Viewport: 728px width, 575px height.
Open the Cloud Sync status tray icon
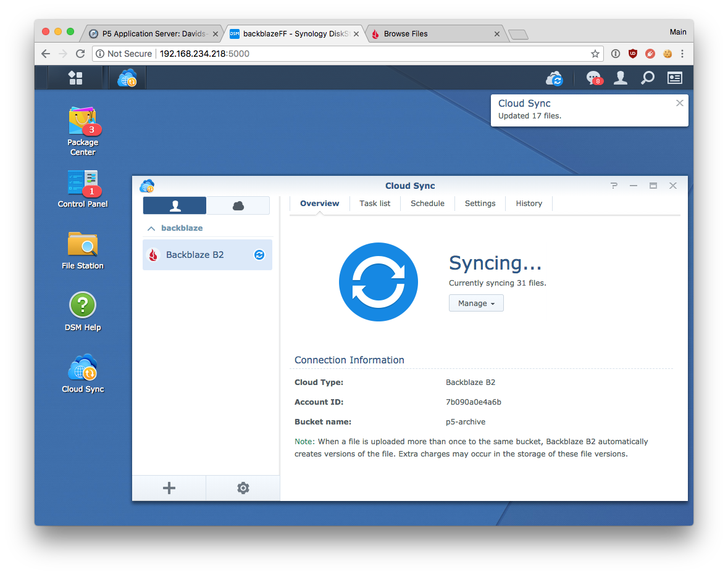[x=554, y=78]
